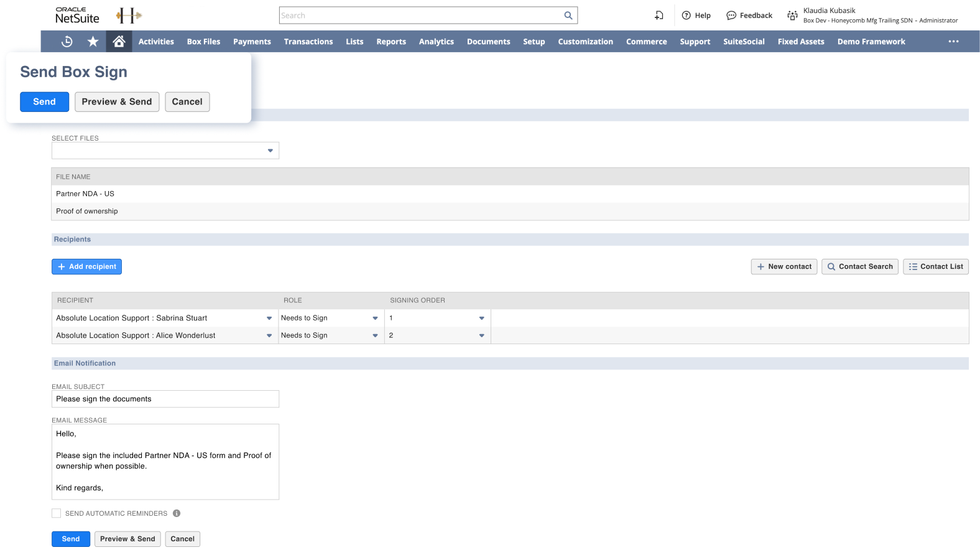Click the info icon beside automatic reminders
The height and width of the screenshot is (560, 980).
[177, 513]
